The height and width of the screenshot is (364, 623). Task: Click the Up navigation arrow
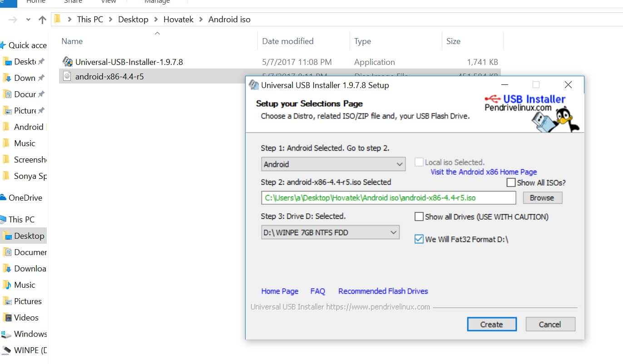tap(42, 19)
